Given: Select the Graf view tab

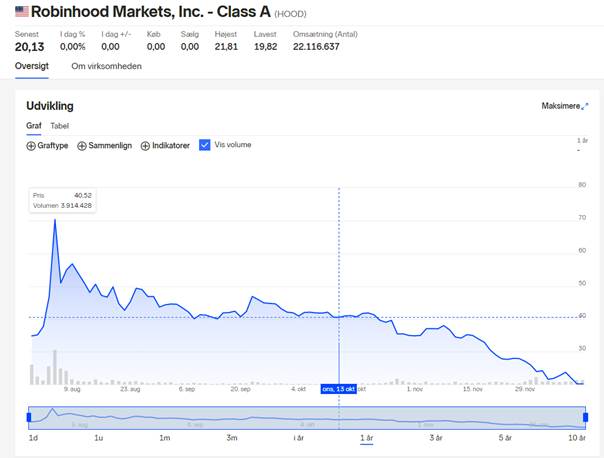Looking at the screenshot, I should [34, 126].
